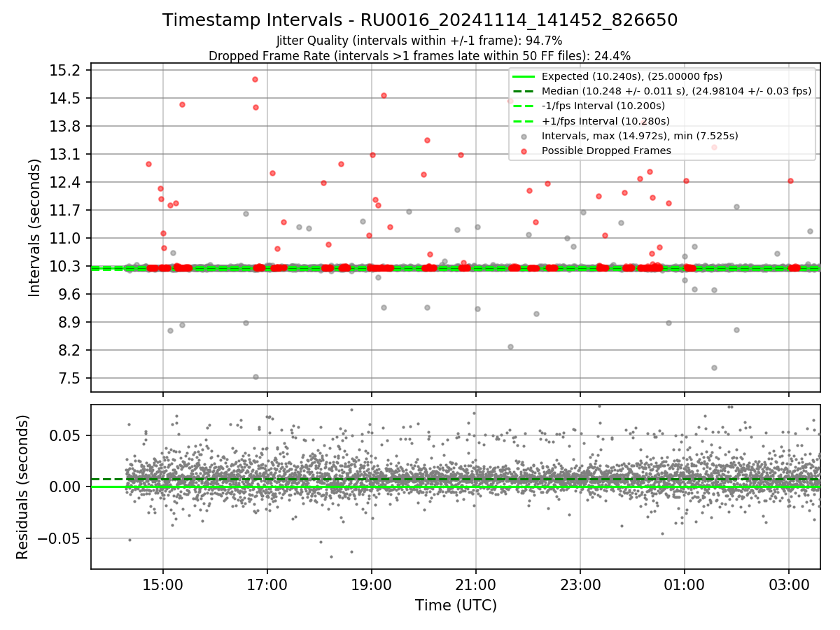Click the "Residuals (seconds)" y-axis label
This screenshot has width=840, height=630.
pos(22,486)
